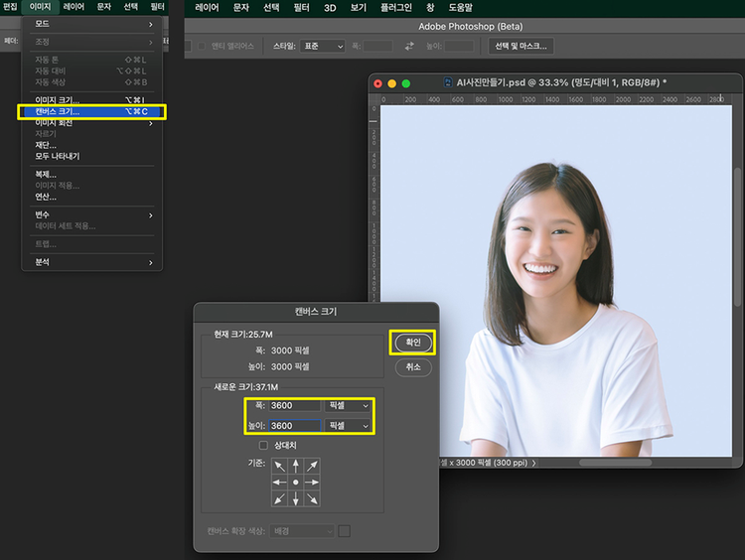Click the canvas extension color swatch

(x=344, y=531)
